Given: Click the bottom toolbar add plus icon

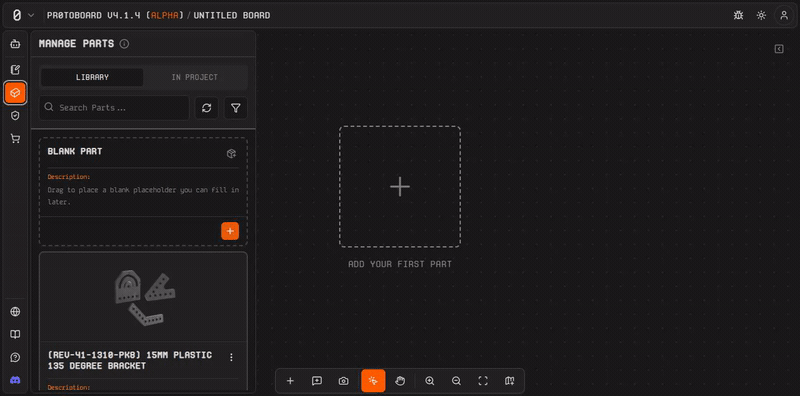Looking at the screenshot, I should coord(290,381).
